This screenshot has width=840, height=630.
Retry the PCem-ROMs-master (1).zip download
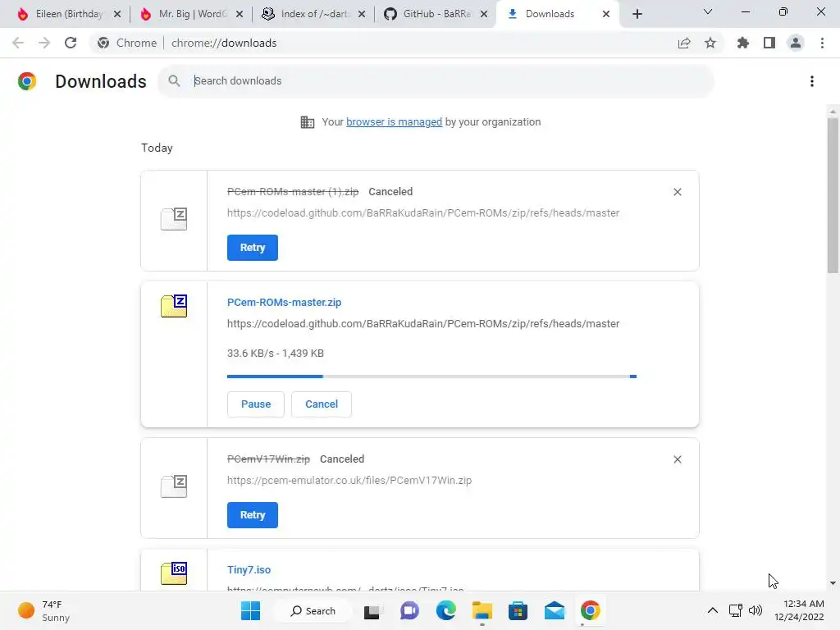(x=253, y=248)
